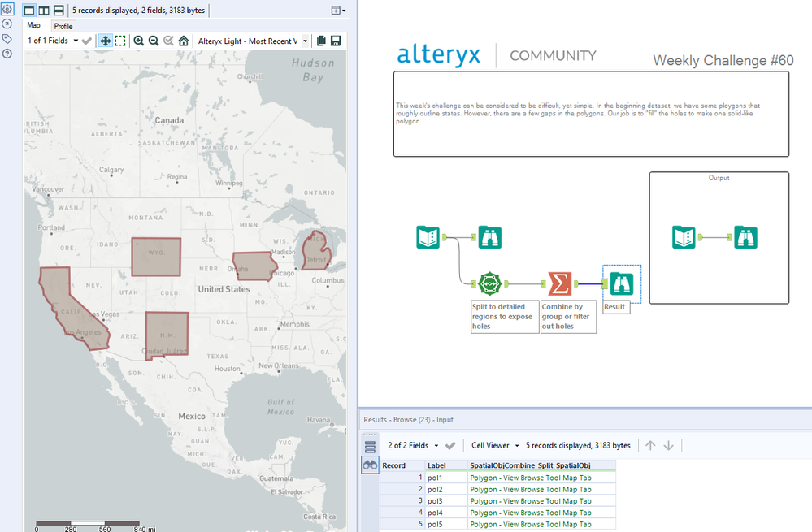812x532 pixels.
Task: Click the zoom to selection icon
Action: tap(168, 41)
